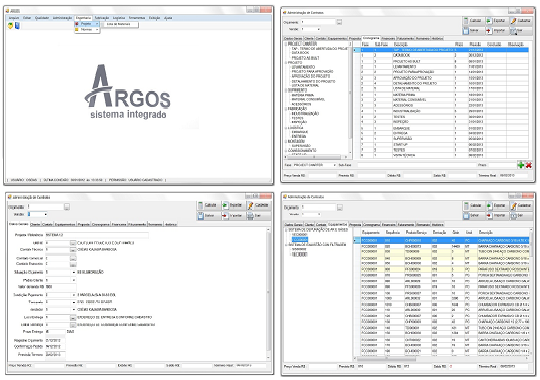The width and height of the screenshot is (540, 380).
Task: Click the pencil-icon button in Cronograma window
Action: [521, 21]
